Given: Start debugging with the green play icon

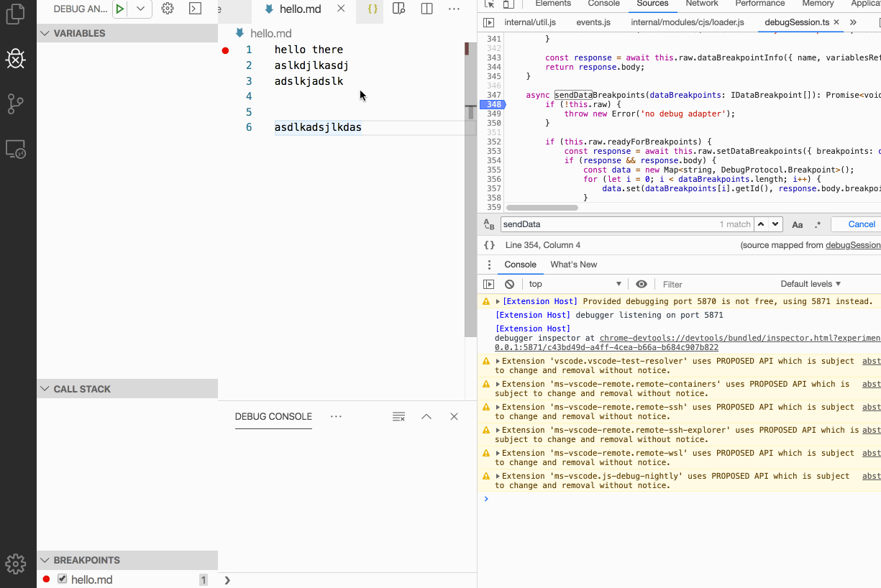Looking at the screenshot, I should 119,9.
